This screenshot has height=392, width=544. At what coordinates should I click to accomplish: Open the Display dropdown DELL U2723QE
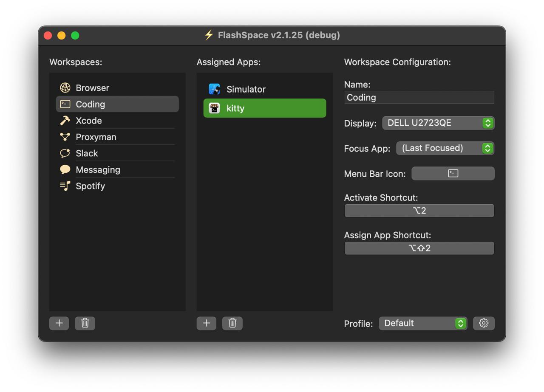[x=438, y=123]
